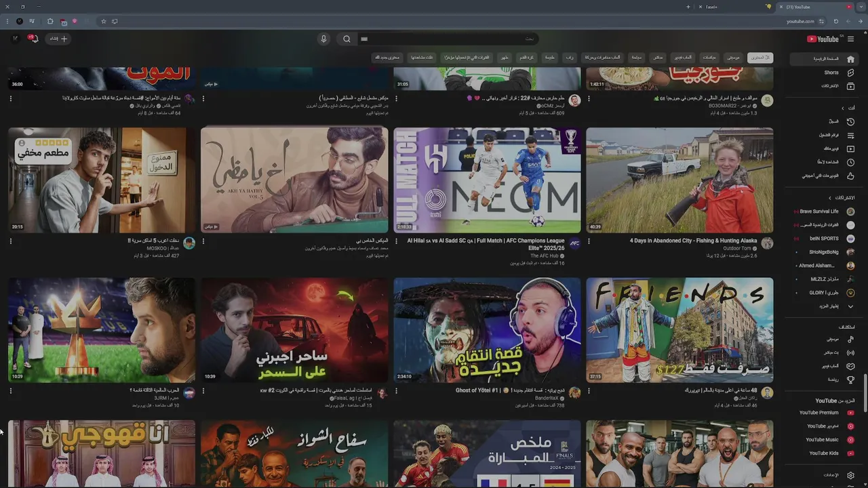868x488 pixels.
Task: Open options menu for MOSKOO secret places video
Action: (x=11, y=241)
